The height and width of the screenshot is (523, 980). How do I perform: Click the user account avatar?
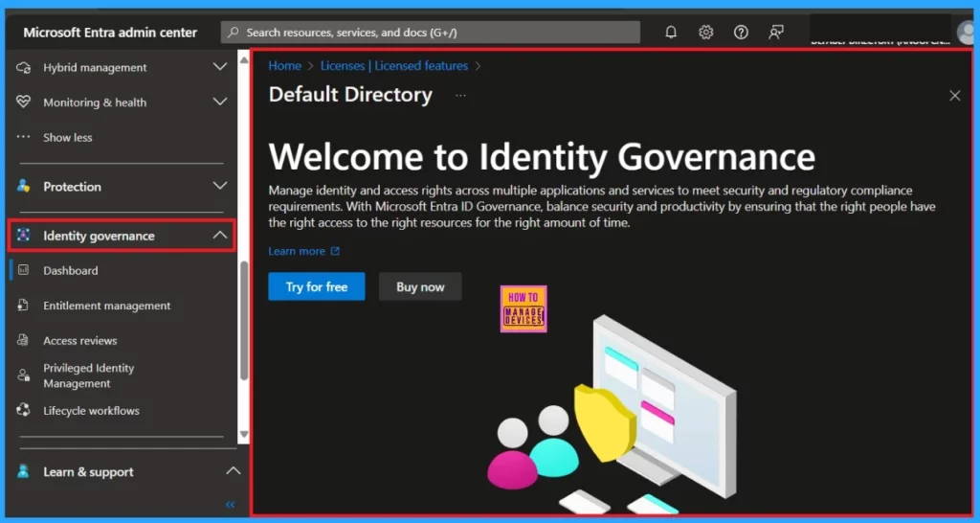(968, 33)
